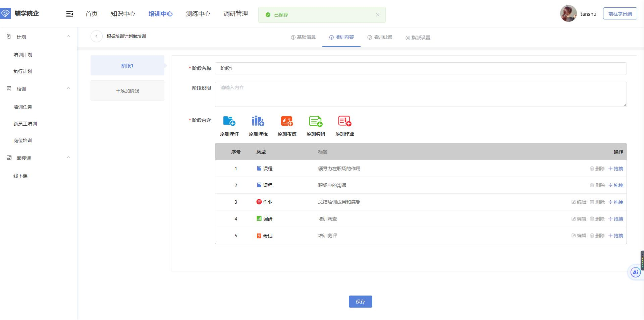The width and height of the screenshot is (644, 320).
Task: Delete the 领导力在职场的作用 row
Action: tap(597, 169)
